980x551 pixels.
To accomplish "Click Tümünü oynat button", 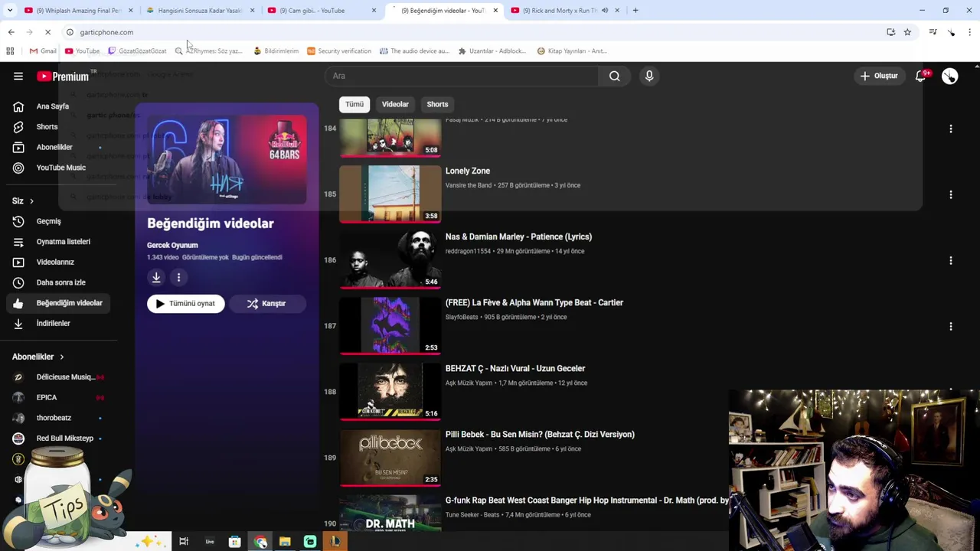I will tap(185, 304).
